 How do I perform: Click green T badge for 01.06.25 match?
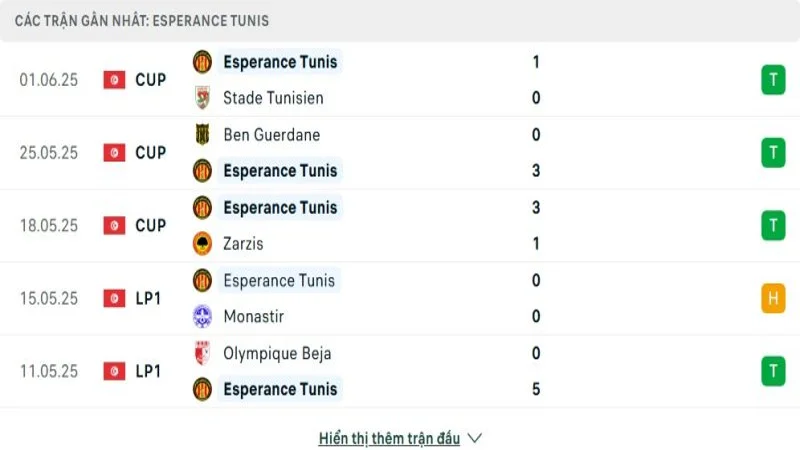[773, 80]
